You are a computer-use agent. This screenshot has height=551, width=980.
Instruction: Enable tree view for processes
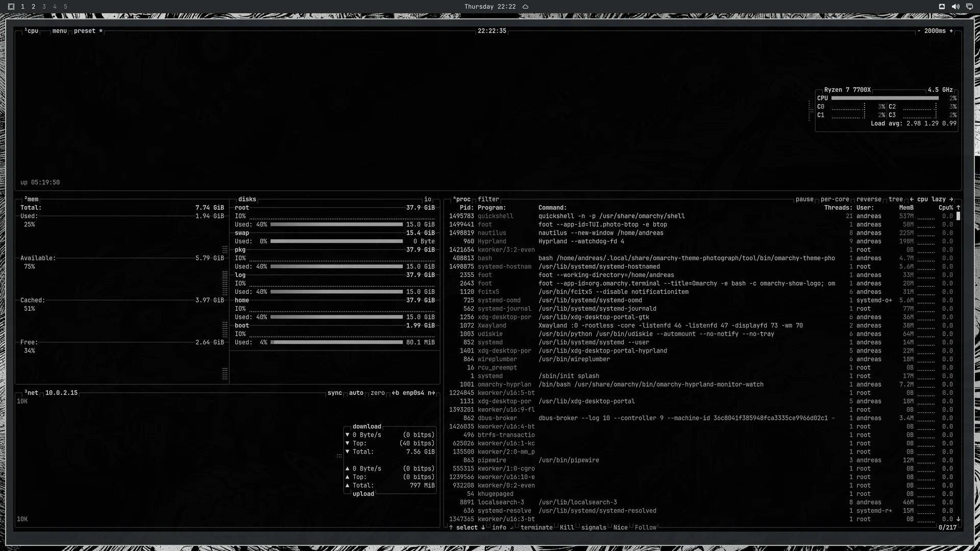[x=896, y=199]
